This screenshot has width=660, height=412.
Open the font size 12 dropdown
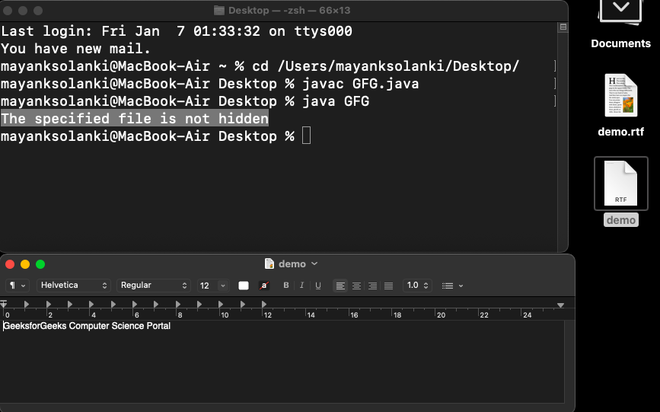(212, 286)
